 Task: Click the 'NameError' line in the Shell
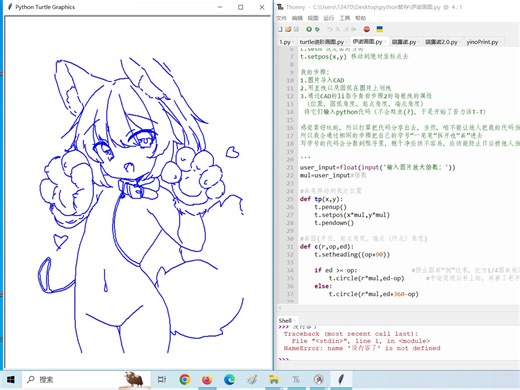coord(362,348)
